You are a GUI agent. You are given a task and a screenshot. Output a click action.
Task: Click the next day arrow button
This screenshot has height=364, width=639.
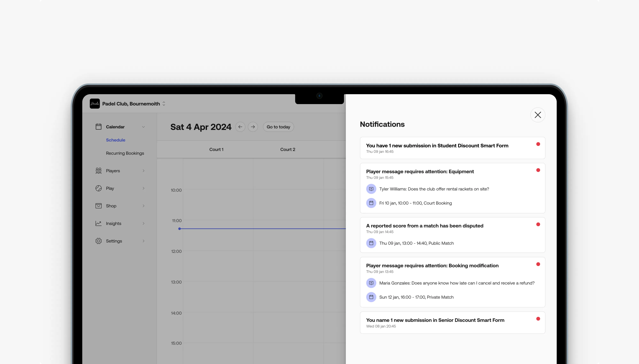pyautogui.click(x=253, y=127)
